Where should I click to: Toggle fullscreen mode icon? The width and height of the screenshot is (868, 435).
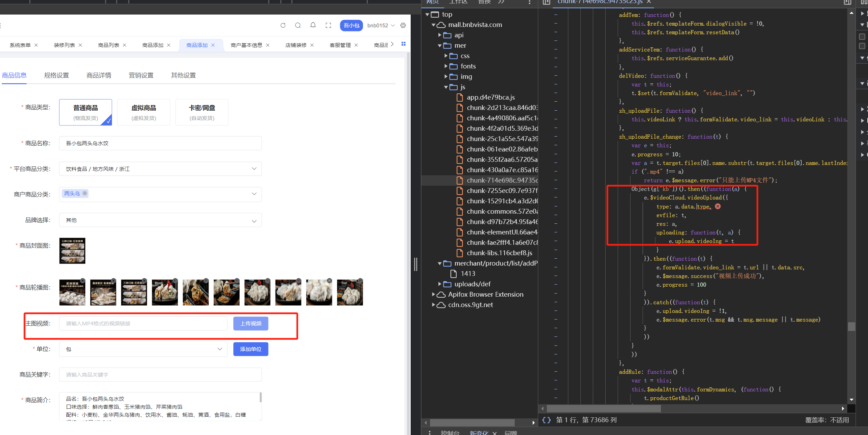click(328, 25)
